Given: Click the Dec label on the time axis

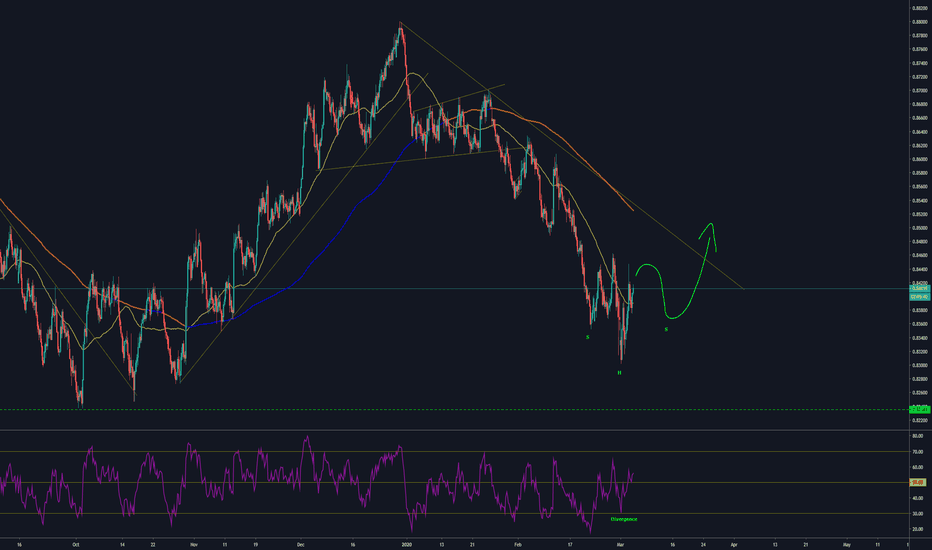Looking at the screenshot, I should 301,545.
